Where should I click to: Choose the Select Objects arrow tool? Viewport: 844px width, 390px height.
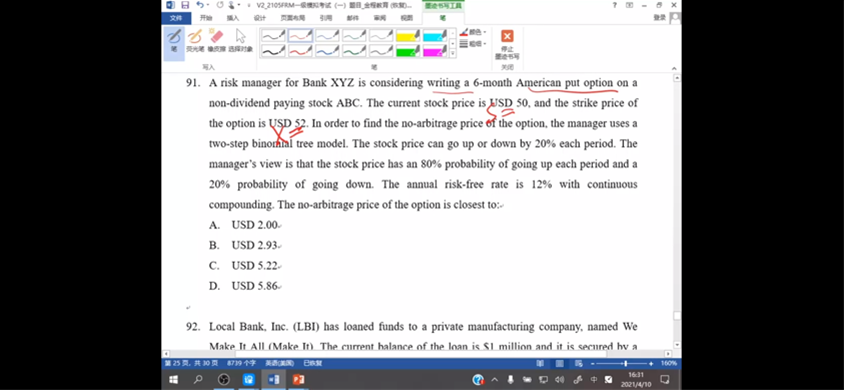click(x=240, y=41)
